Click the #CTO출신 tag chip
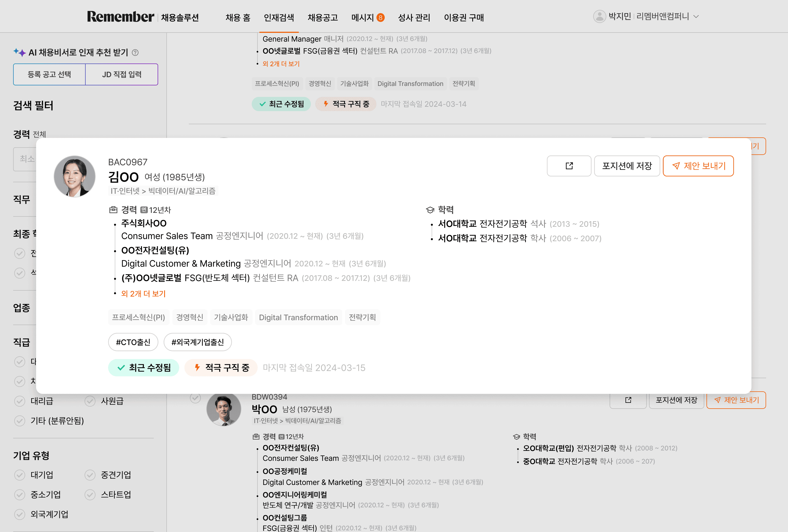This screenshot has width=788, height=532. coord(133,342)
